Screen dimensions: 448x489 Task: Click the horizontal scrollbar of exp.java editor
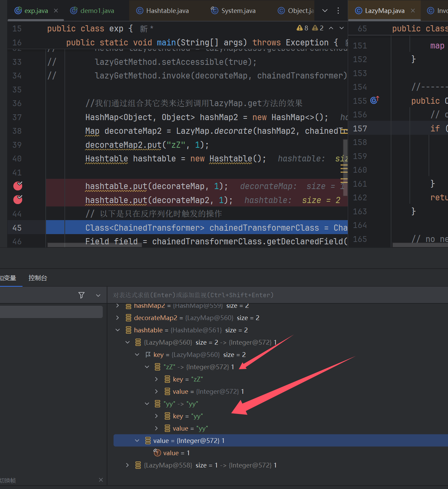[x=95, y=245]
